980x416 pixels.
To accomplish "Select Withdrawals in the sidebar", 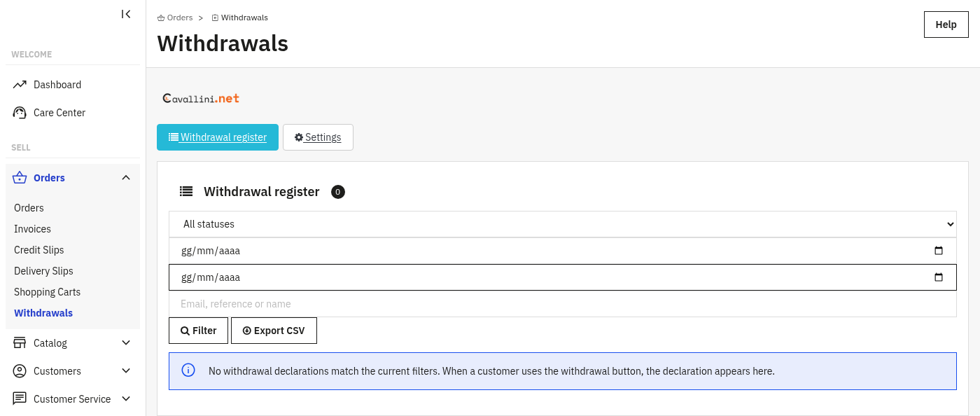I will (x=43, y=313).
